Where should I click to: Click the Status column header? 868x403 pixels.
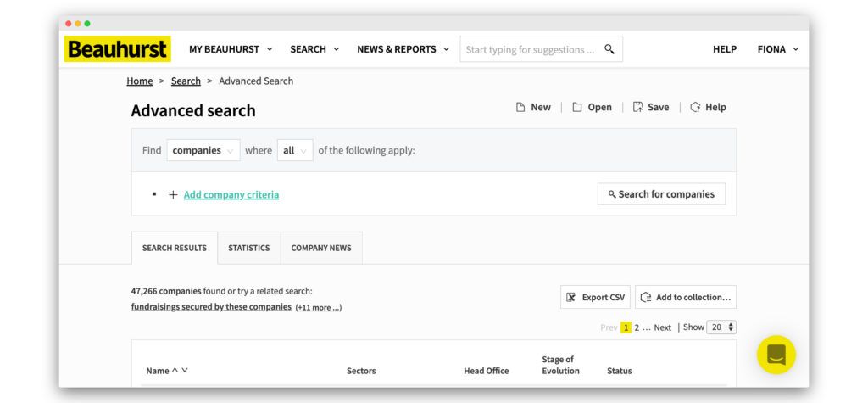(x=619, y=371)
